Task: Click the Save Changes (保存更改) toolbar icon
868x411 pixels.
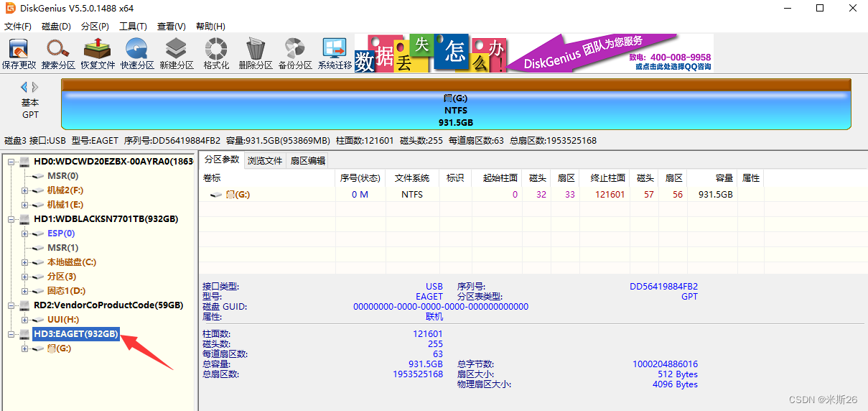Action: tap(19, 54)
